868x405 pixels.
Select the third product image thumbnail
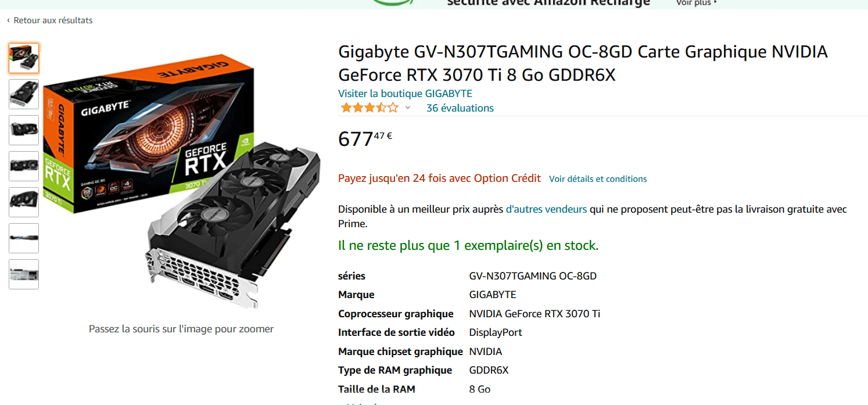pos(24,130)
